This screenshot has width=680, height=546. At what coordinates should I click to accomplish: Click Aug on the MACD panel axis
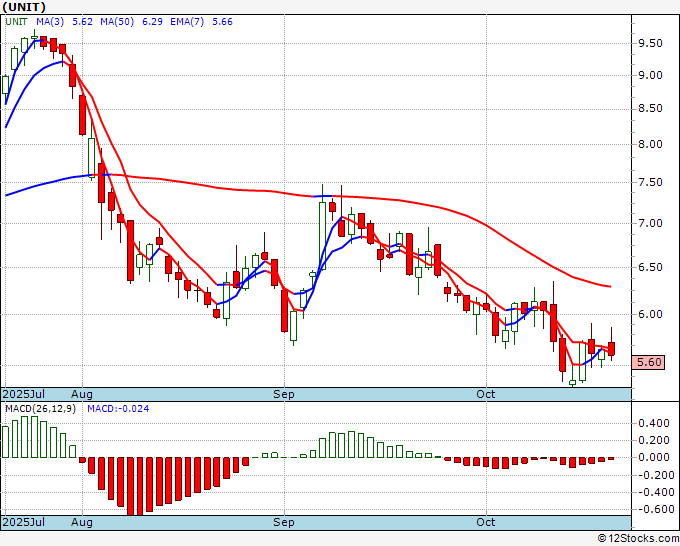coord(82,522)
